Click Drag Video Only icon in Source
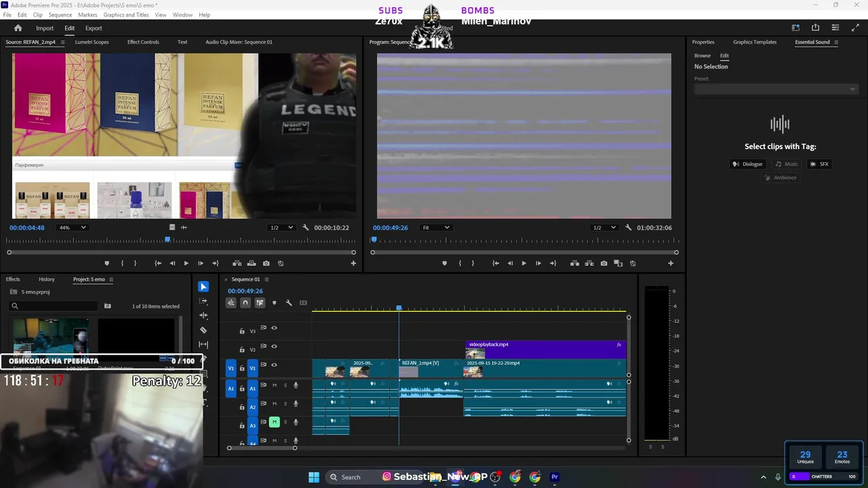The width and height of the screenshot is (868, 488). (x=172, y=228)
